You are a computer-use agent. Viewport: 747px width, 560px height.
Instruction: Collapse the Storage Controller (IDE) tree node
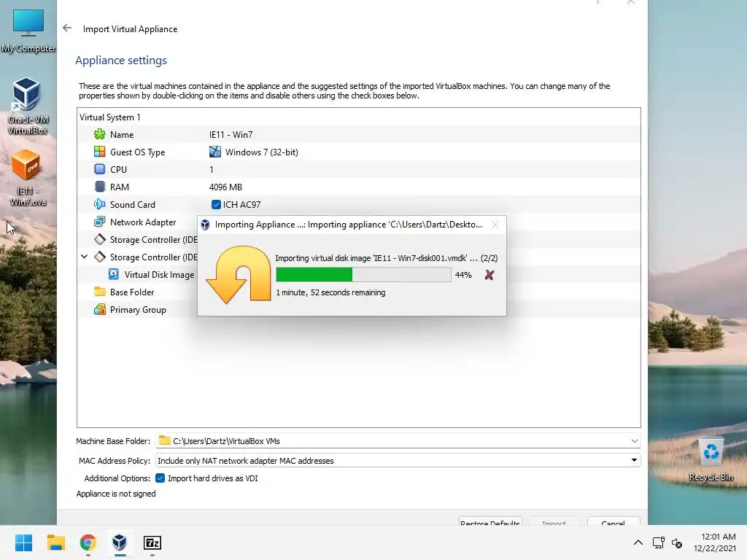coord(85,257)
